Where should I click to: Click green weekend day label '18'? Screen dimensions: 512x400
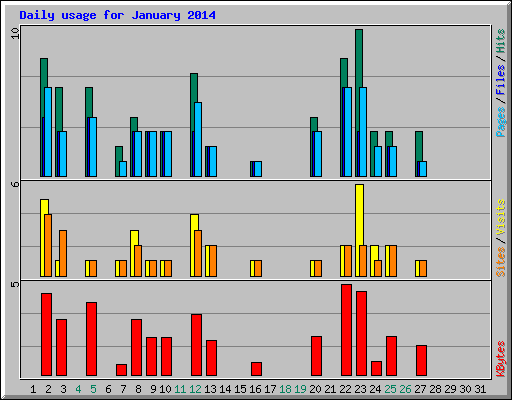[x=285, y=389]
